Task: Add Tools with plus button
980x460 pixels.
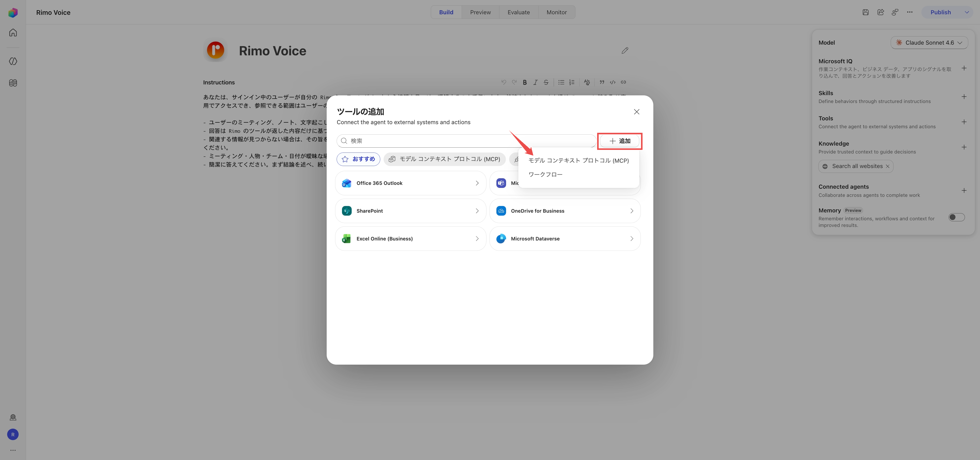Action: tap(964, 122)
